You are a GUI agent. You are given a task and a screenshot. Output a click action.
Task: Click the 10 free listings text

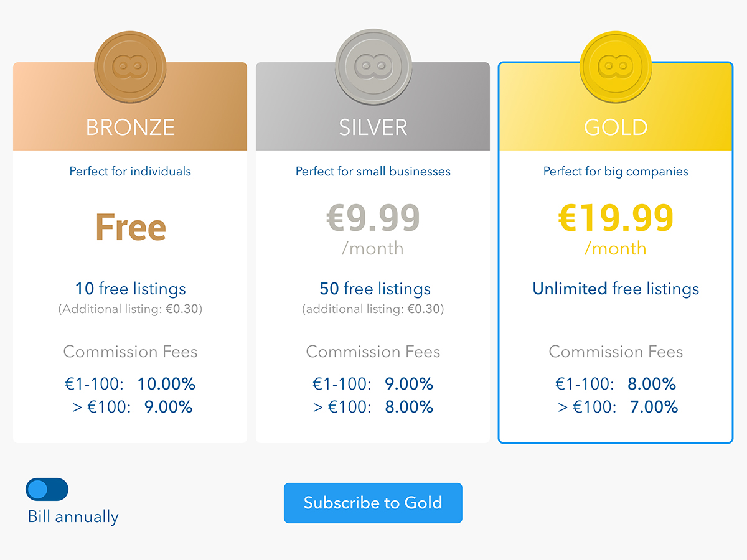tap(131, 289)
